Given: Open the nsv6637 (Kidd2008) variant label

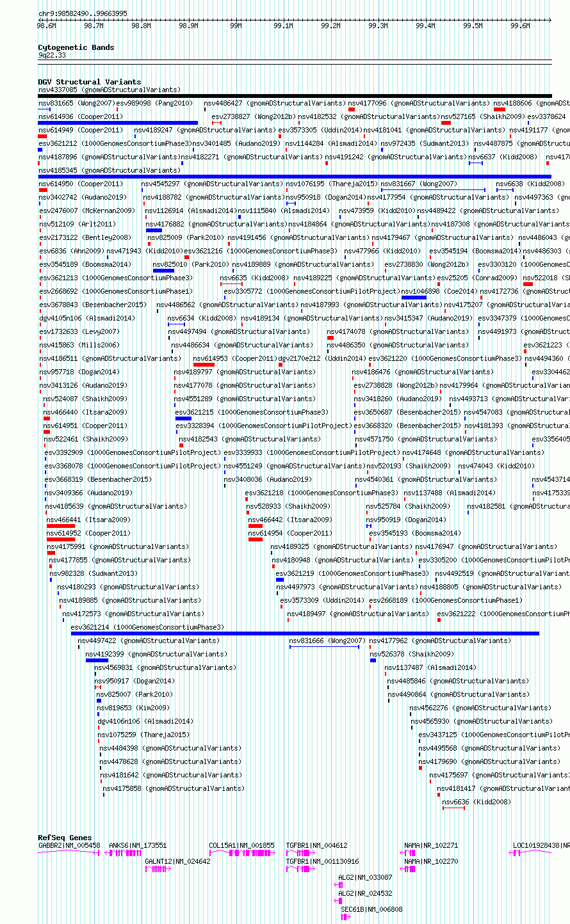Looking at the screenshot, I should pos(503,157).
